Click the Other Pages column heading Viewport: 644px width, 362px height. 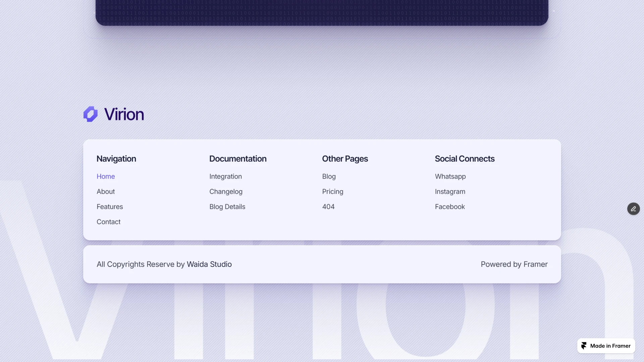coord(345,159)
